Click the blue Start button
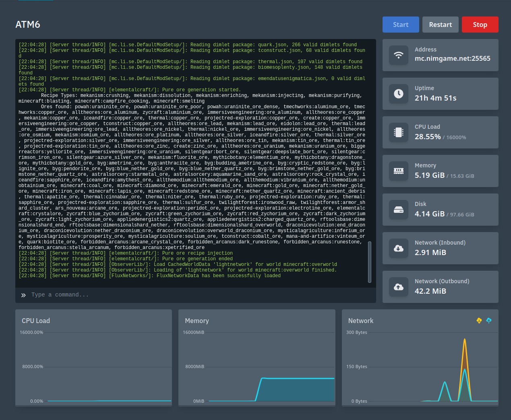511x420 pixels. coord(400,25)
